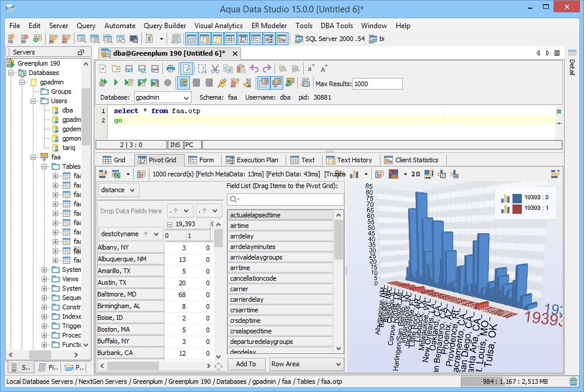Collapse the Users tree node

click(33, 101)
